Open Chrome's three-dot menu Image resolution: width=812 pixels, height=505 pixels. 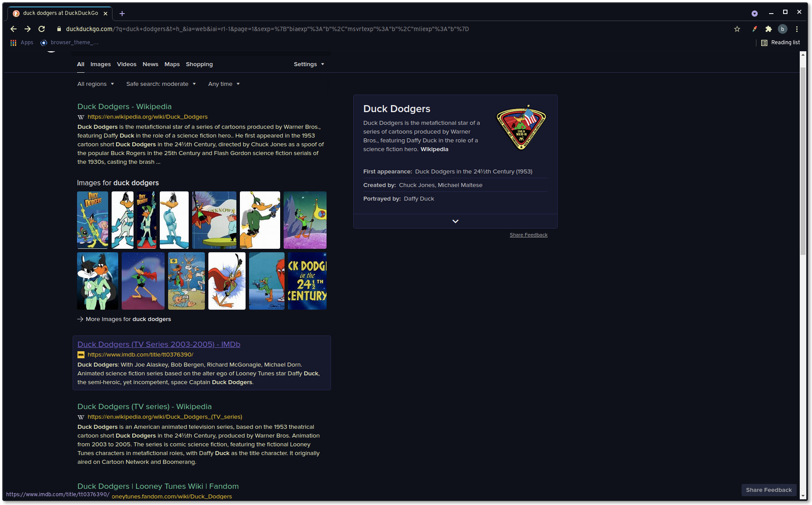point(797,29)
